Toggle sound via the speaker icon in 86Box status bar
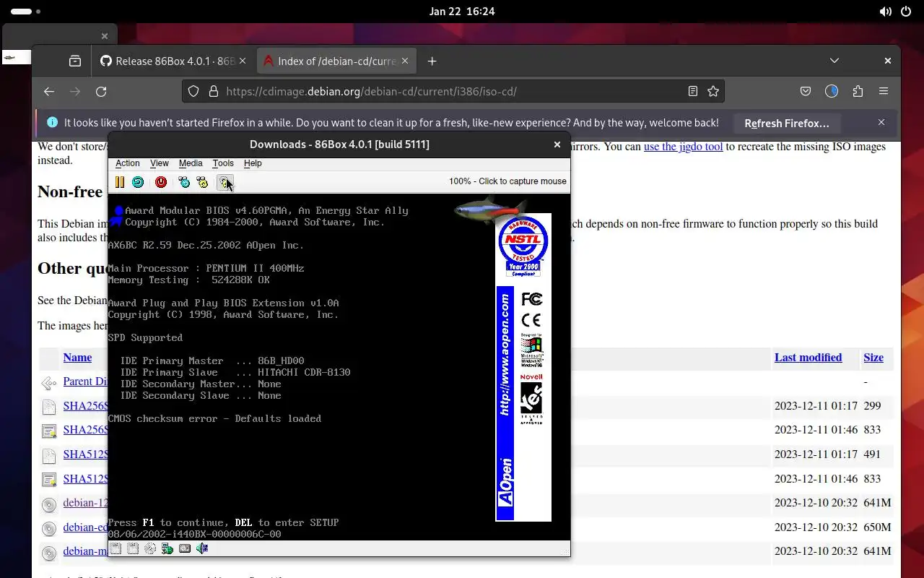This screenshot has height=578, width=924. coord(202,549)
